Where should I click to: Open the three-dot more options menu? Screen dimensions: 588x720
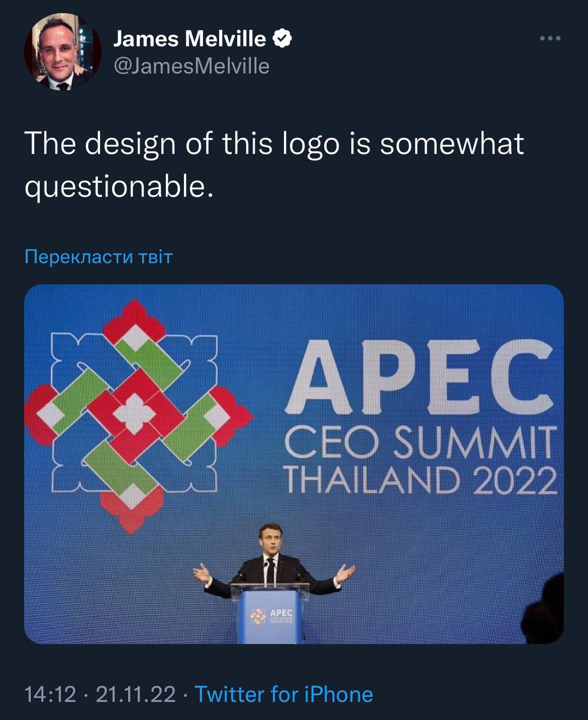[x=550, y=38]
